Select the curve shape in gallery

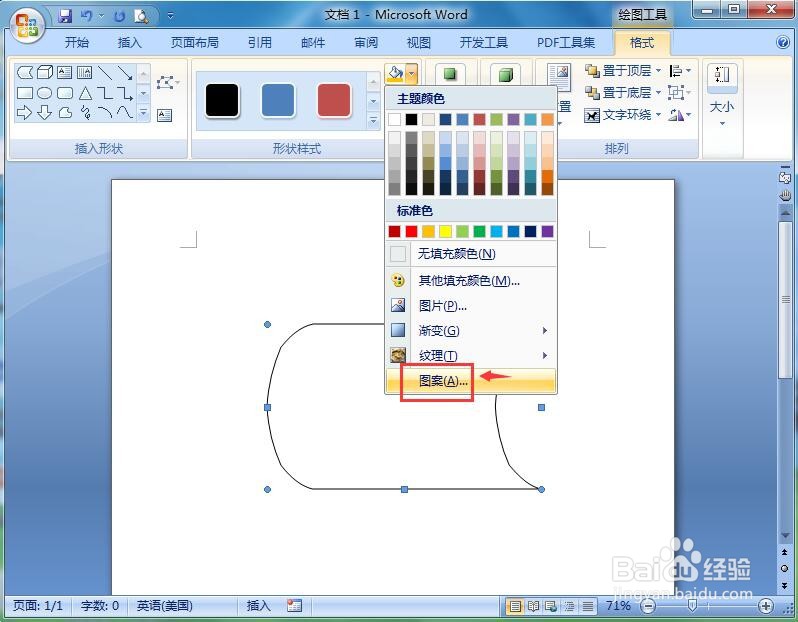pos(125,112)
